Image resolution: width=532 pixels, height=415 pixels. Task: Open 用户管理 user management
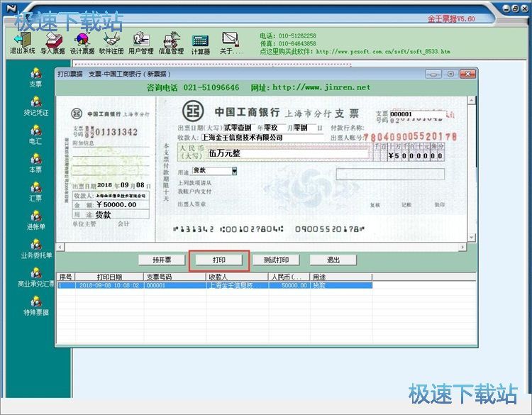[x=141, y=43]
